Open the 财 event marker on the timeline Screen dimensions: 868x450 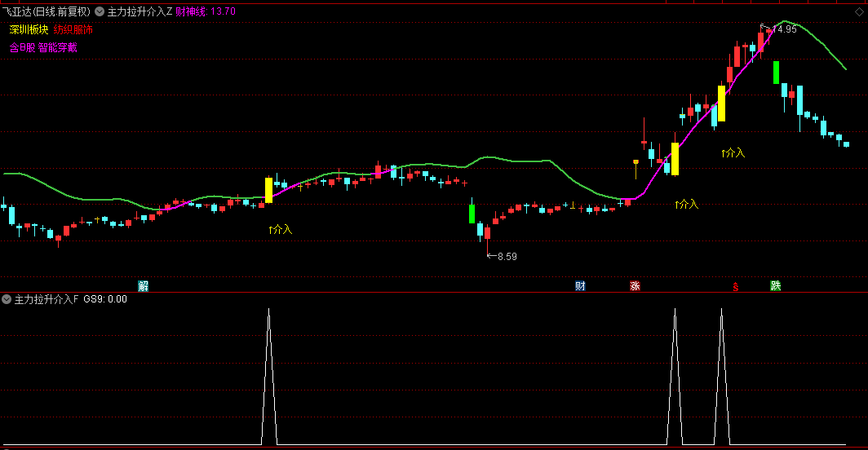580,285
